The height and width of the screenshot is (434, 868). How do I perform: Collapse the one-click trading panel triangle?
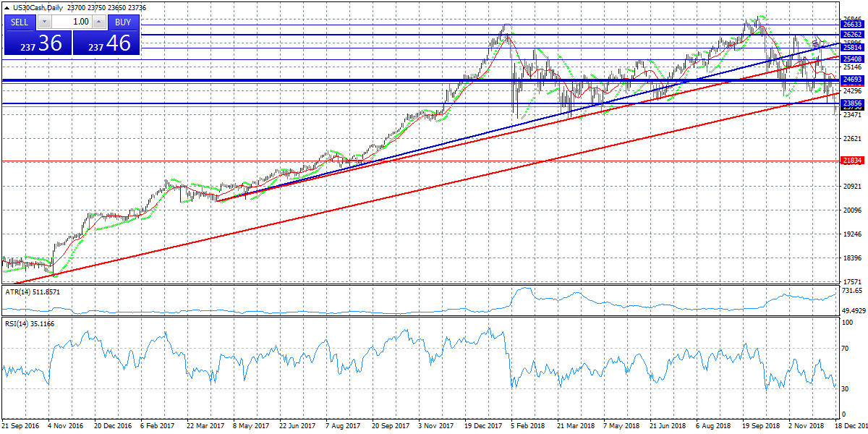point(7,7)
